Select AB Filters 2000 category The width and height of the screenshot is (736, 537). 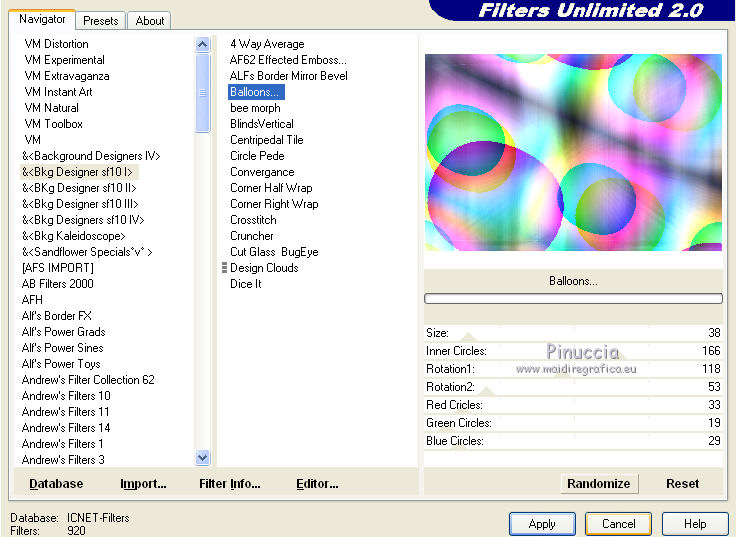57,284
